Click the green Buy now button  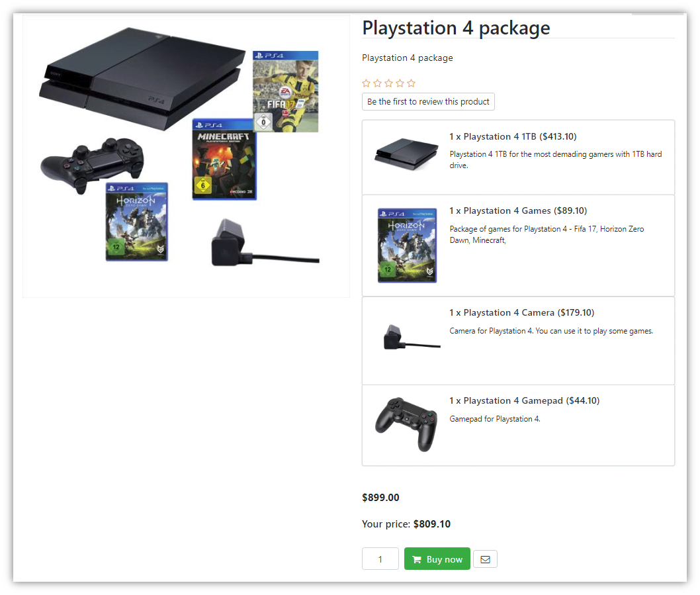[x=437, y=559]
